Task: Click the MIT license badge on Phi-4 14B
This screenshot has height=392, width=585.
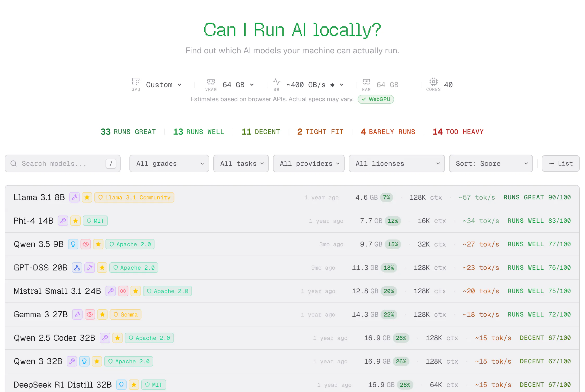Action: [x=95, y=221]
